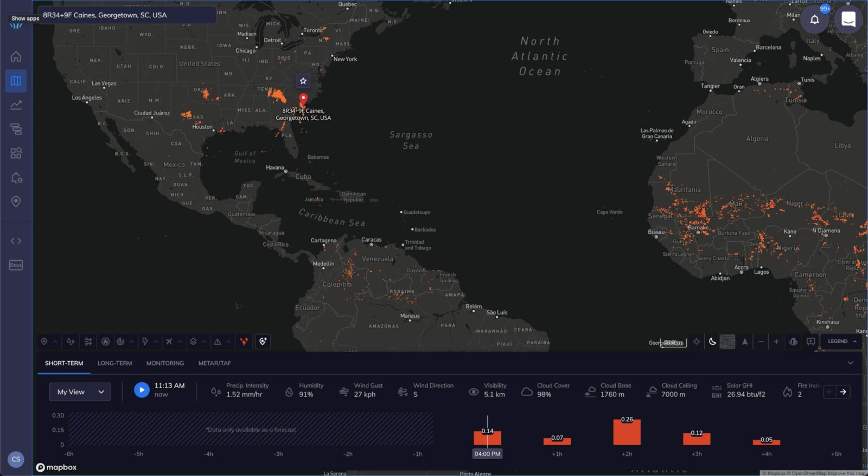This screenshot has width=868, height=476.
Task: Switch to the LONG-TERM tab
Action: tap(114, 363)
